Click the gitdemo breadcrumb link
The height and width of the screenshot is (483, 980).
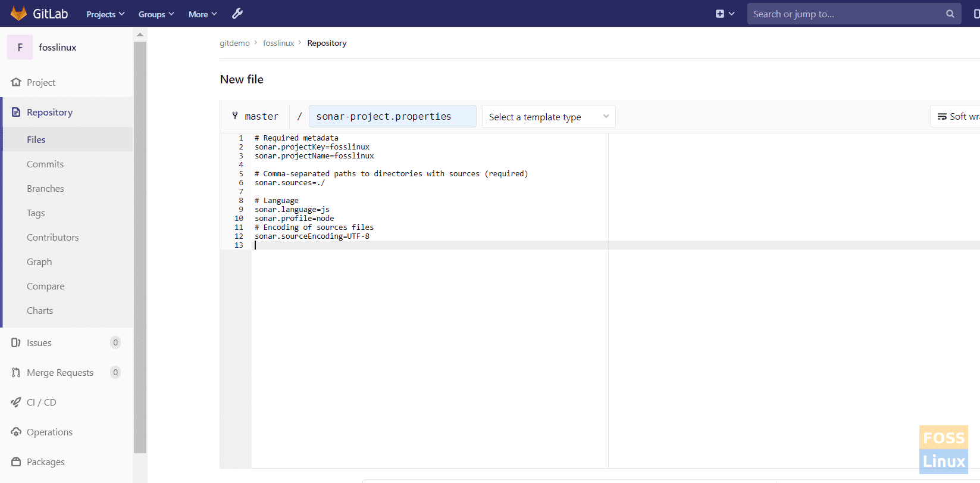tap(234, 43)
